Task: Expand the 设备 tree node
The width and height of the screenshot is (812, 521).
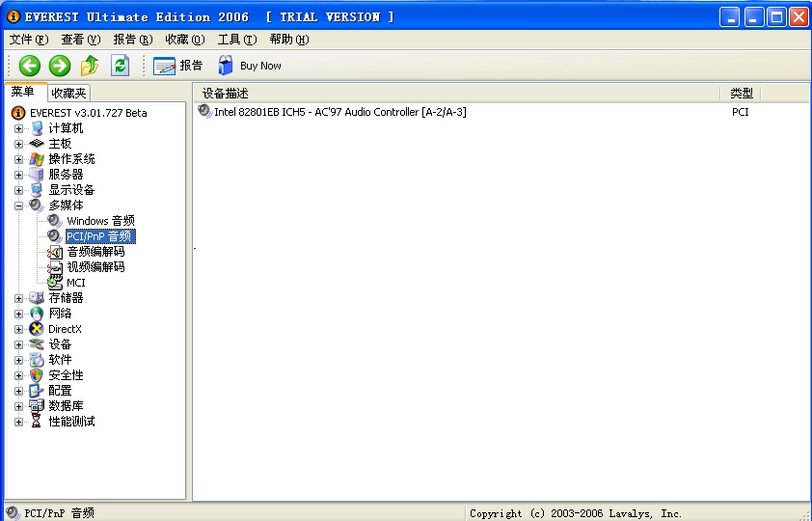Action: 18,344
